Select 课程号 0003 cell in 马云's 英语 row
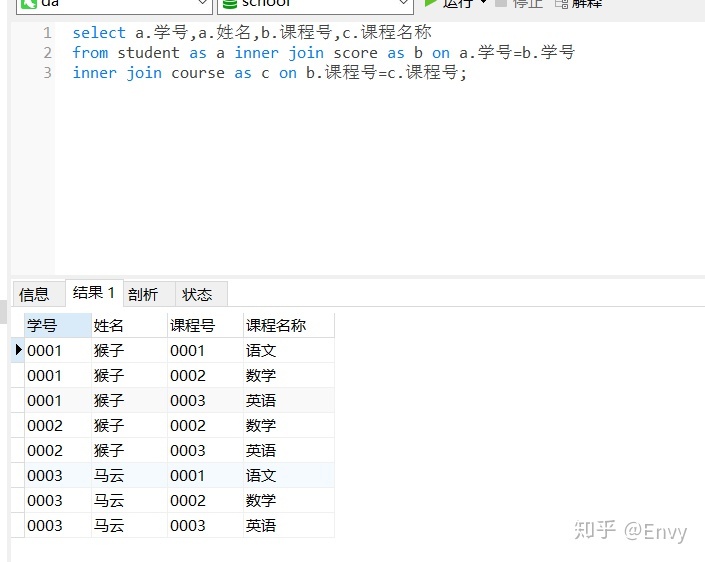 pos(205,525)
